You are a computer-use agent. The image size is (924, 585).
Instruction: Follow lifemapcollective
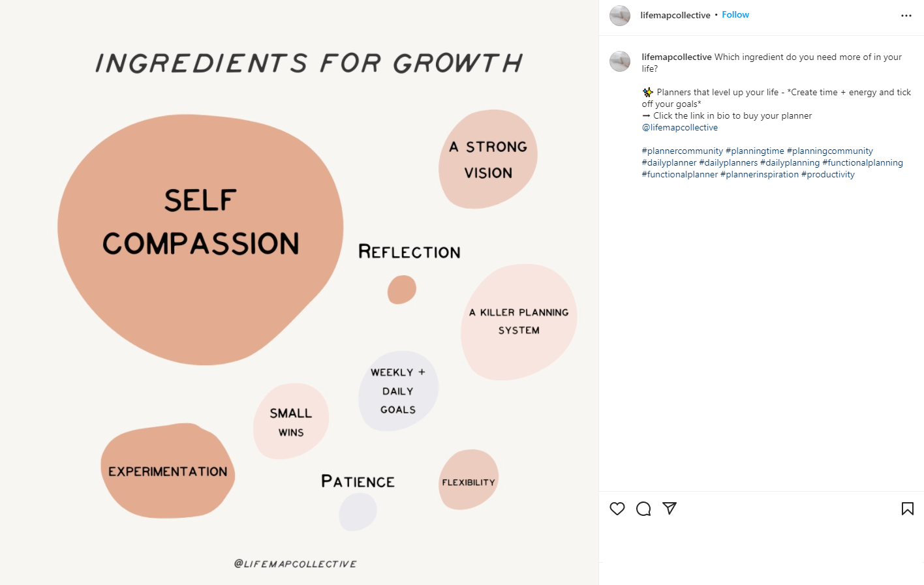point(735,14)
